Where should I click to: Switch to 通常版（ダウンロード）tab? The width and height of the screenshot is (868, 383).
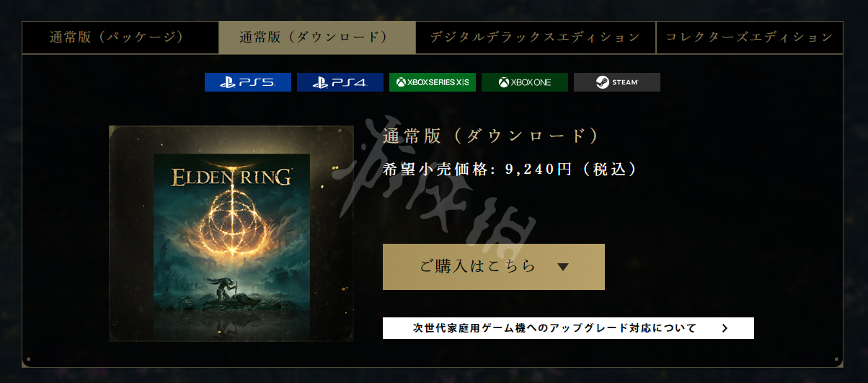point(317,38)
